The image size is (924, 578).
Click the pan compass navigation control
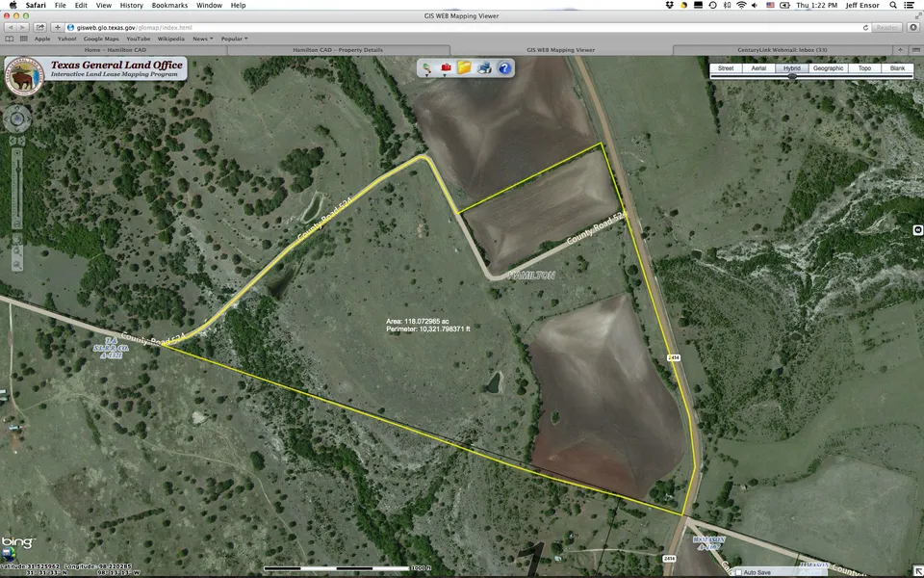17,119
